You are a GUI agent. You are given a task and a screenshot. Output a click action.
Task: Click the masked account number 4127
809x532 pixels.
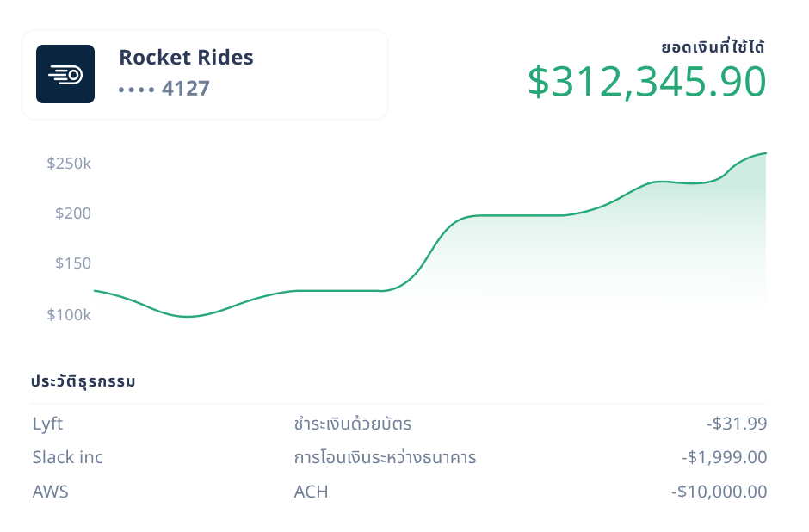tap(164, 89)
